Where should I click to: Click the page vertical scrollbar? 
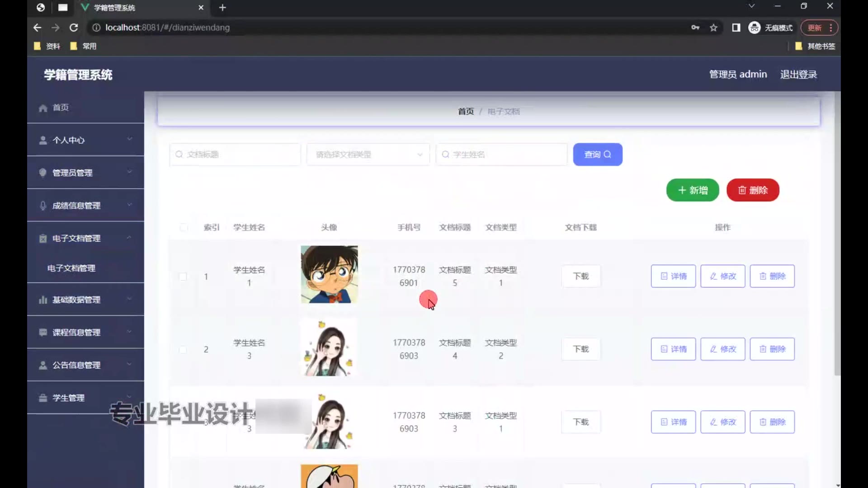[837, 234]
